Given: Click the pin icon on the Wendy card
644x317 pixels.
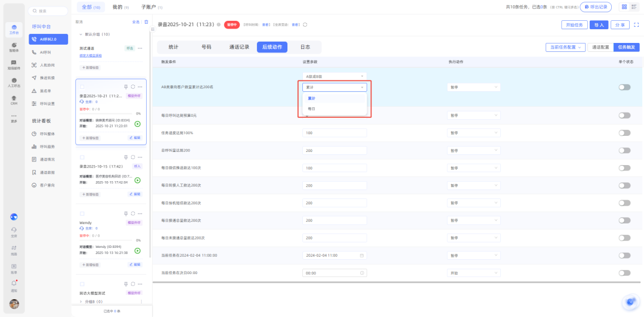Looking at the screenshot, I should click(126, 213).
